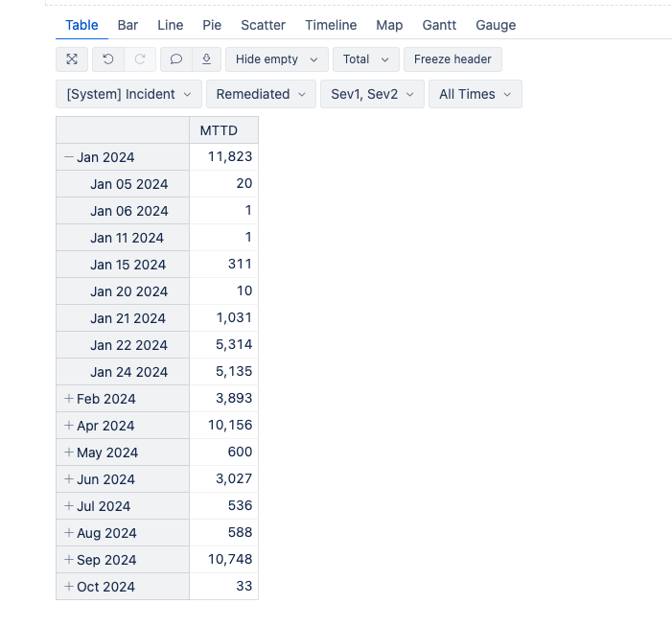This screenshot has width=672, height=627.
Task: Select the Jan 15 2024 row label
Action: coord(127,265)
